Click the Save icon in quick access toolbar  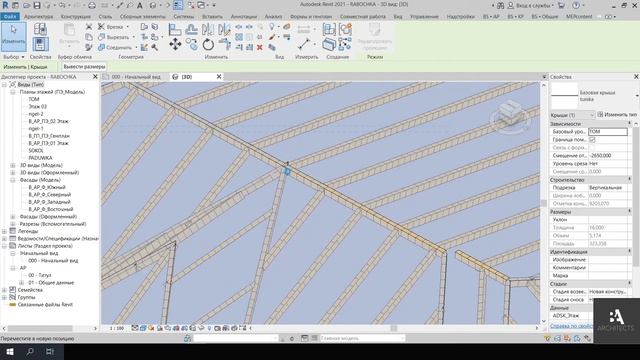[x=37, y=5]
